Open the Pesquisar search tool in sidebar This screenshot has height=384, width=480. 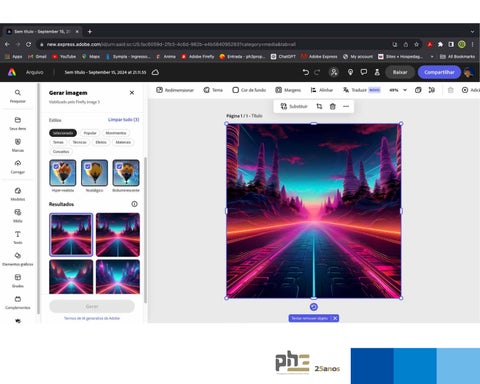point(18,96)
